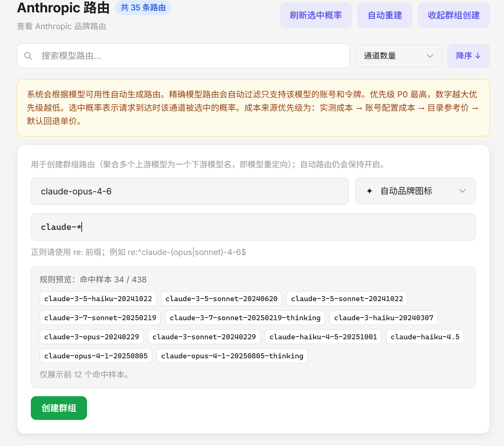Click 规则预览 命中样本 34 / 438 text

pyautogui.click(x=93, y=279)
